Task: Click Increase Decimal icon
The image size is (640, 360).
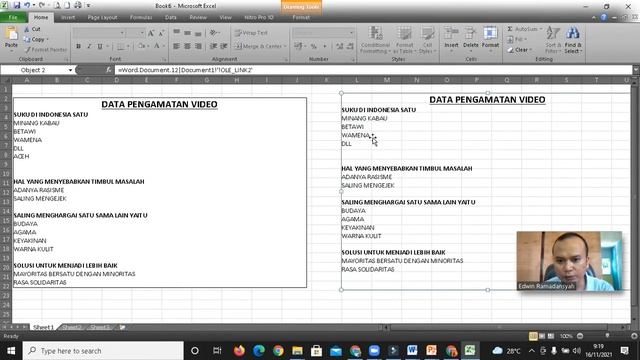Action: pos(340,47)
